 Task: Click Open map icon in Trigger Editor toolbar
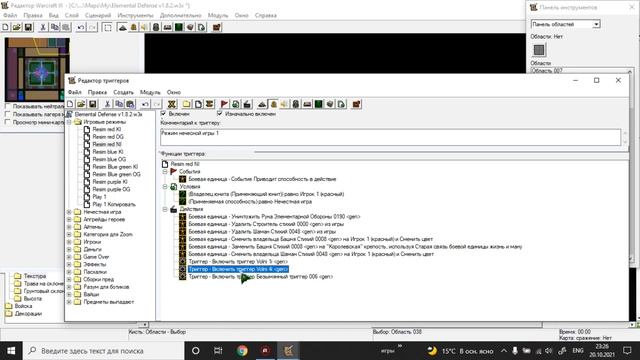(81, 104)
